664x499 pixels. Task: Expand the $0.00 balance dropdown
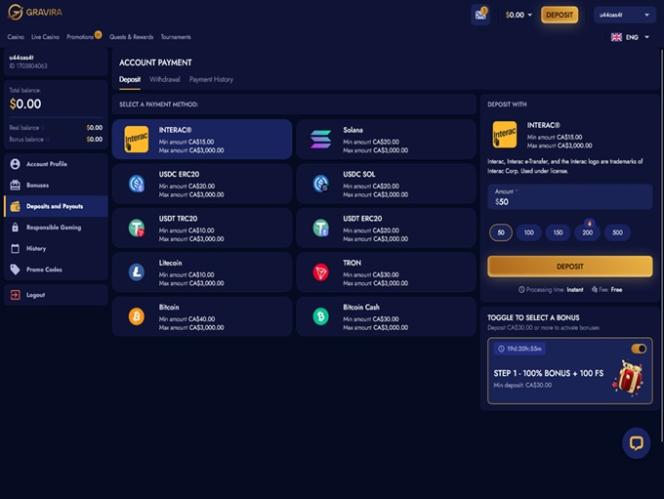pos(518,15)
